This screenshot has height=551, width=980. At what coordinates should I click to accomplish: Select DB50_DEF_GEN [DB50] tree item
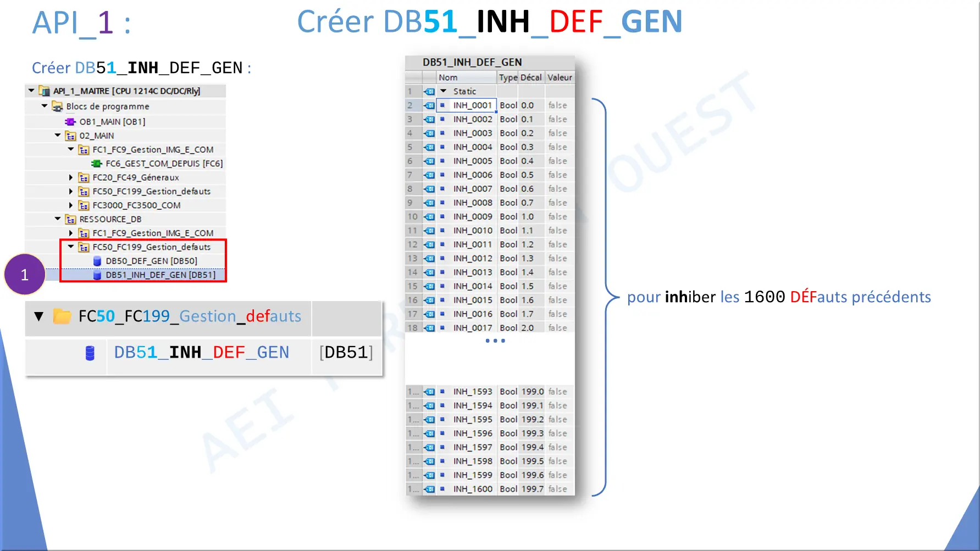point(151,261)
